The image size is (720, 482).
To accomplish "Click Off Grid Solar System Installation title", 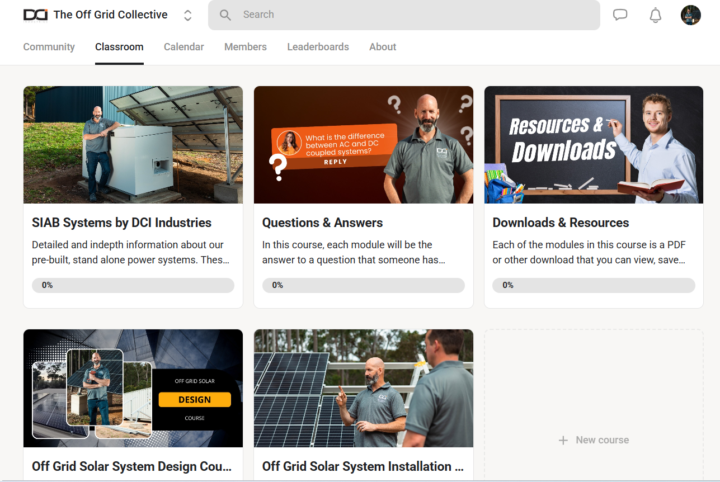I will coord(363,466).
